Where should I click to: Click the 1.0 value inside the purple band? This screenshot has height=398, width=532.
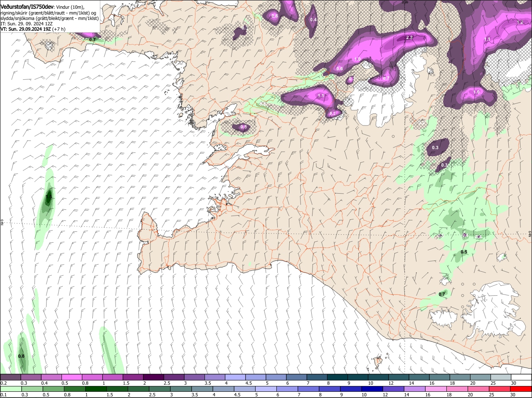[357, 59]
